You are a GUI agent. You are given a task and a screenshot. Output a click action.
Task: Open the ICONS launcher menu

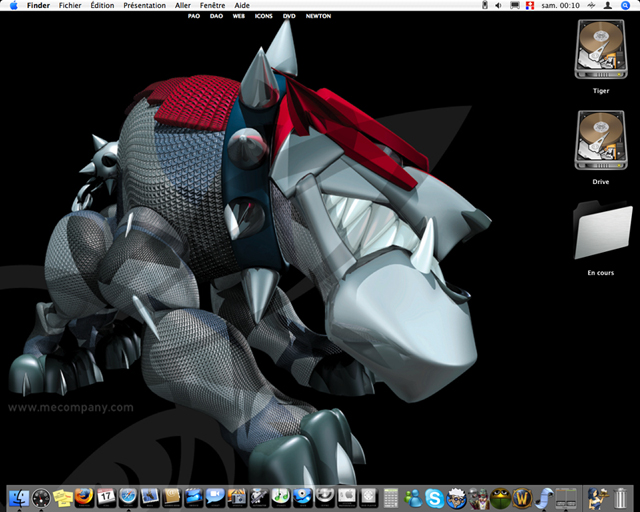pyautogui.click(x=264, y=16)
